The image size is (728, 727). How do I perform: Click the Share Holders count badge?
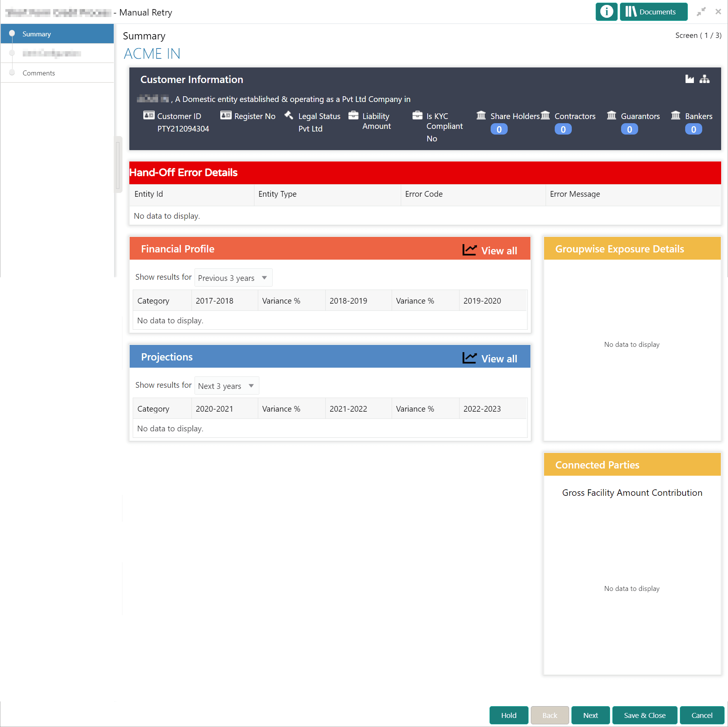coord(499,129)
